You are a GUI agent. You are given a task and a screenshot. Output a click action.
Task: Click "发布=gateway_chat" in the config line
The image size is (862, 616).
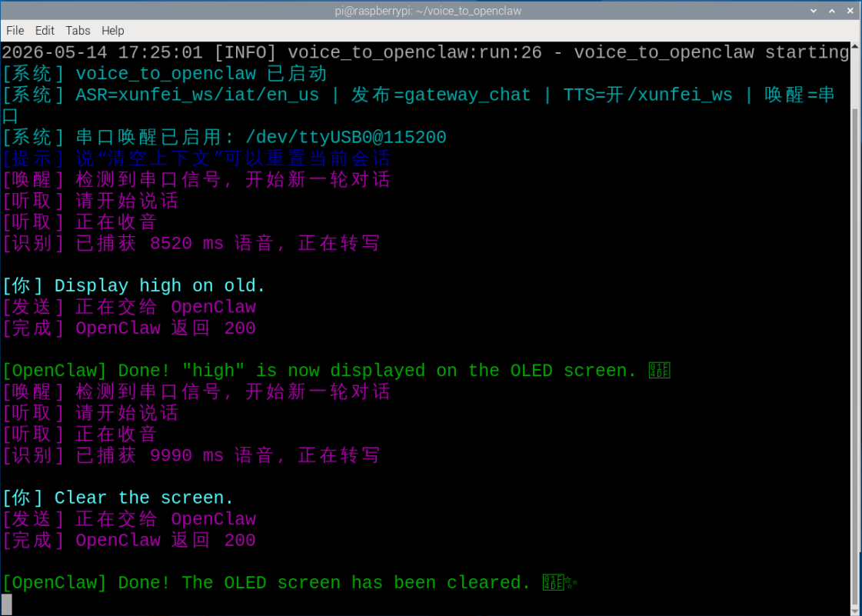[441, 95]
